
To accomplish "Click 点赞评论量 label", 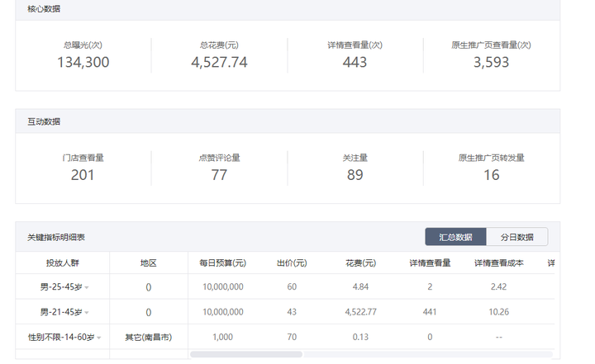I will coord(219,158).
